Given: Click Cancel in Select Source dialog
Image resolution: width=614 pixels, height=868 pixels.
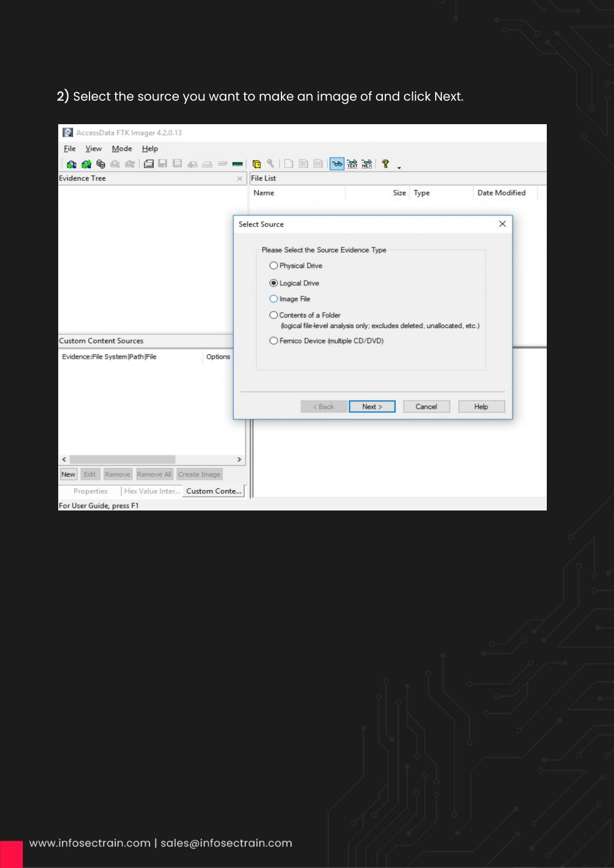Looking at the screenshot, I should [426, 407].
